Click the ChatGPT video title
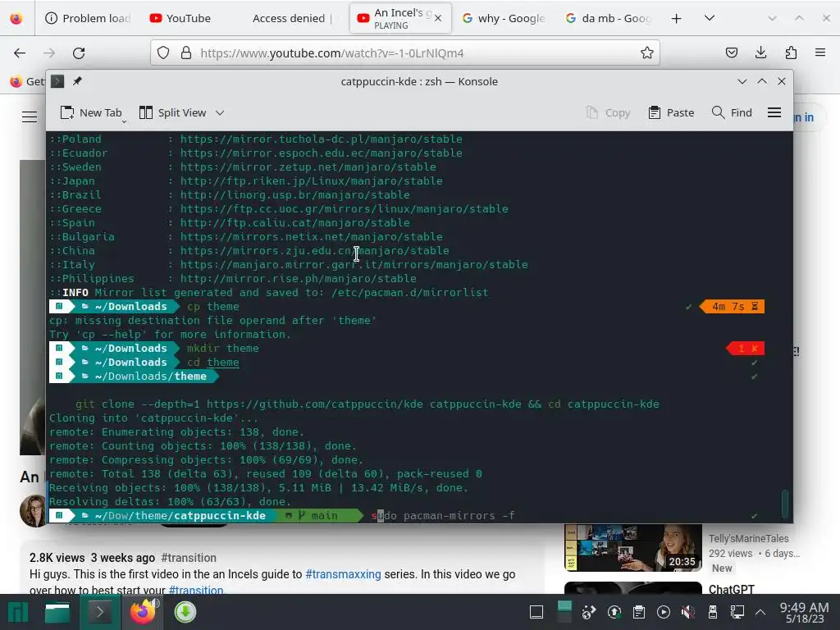 731,589
